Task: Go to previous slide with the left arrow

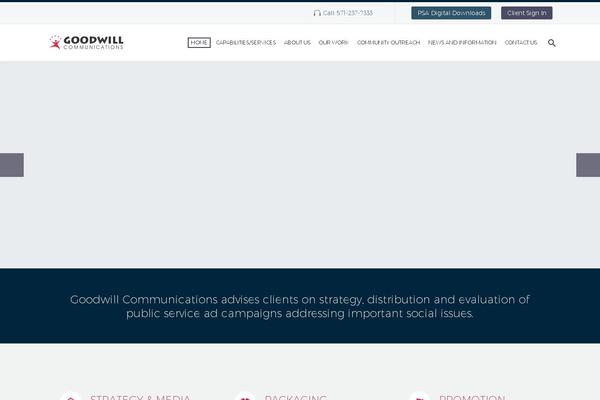Action: [12, 165]
